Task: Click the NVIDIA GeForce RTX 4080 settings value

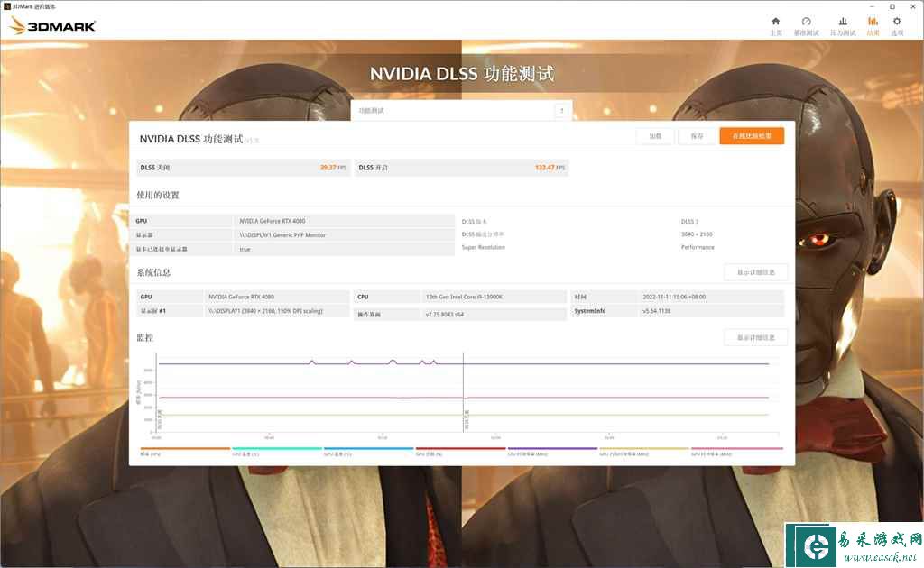Action: coord(273,221)
